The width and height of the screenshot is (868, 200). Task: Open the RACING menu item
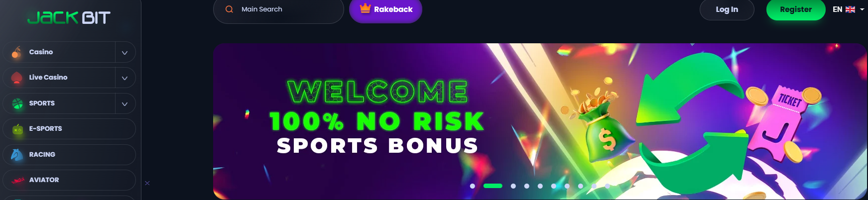coord(69,155)
